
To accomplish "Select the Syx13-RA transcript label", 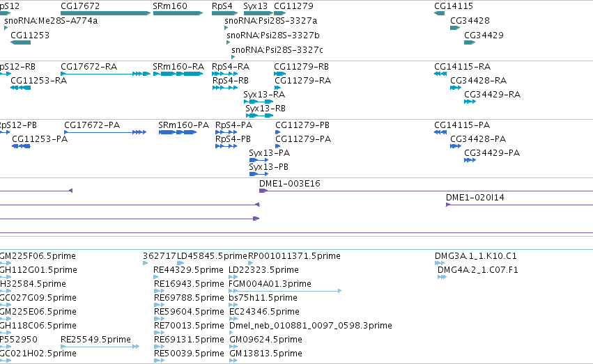I will pos(264,95).
